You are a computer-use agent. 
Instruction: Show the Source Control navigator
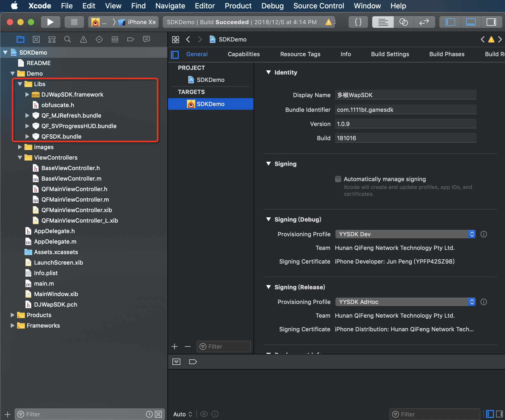(x=36, y=39)
